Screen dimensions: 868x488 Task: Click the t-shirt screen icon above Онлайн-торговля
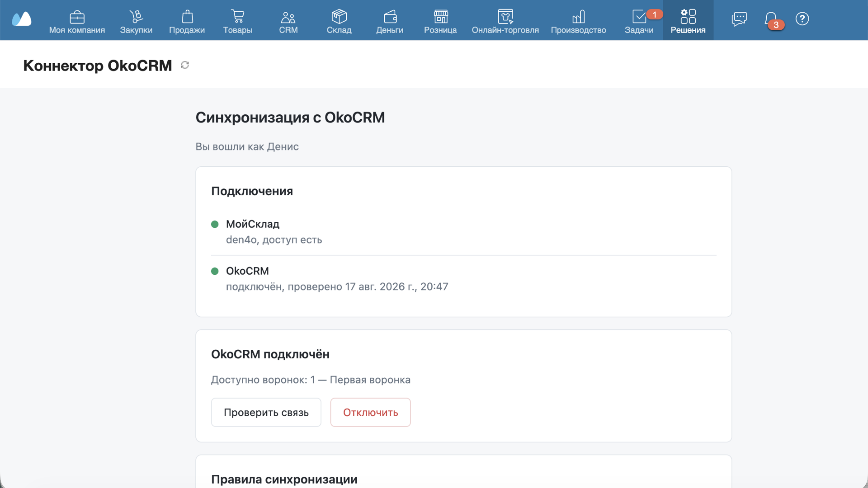point(505,16)
